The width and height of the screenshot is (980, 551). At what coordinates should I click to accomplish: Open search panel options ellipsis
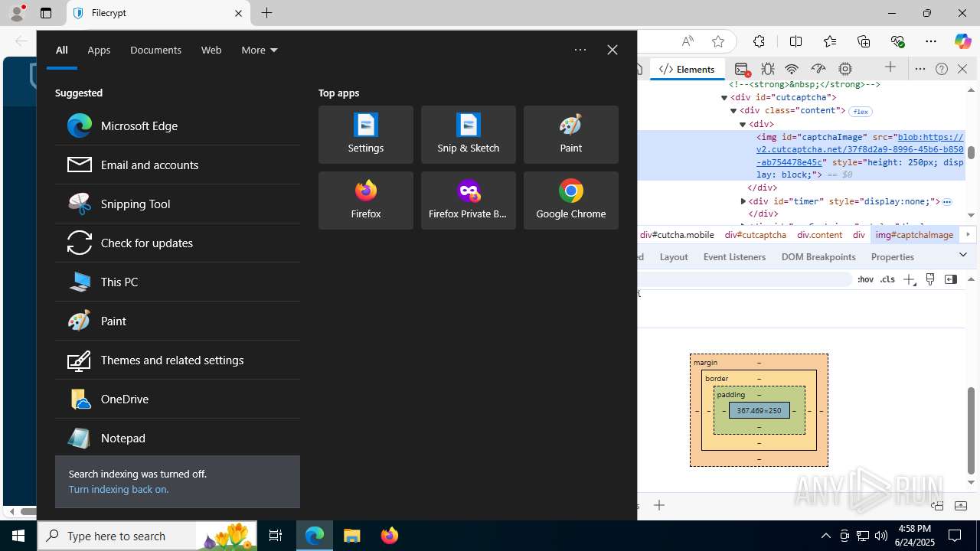click(580, 50)
